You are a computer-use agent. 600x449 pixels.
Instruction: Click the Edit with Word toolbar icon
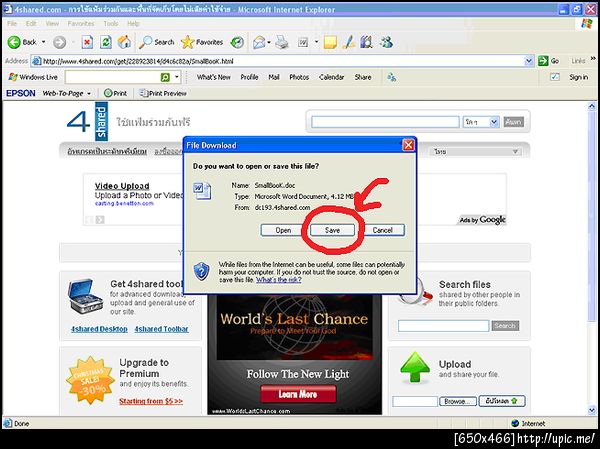[303, 42]
